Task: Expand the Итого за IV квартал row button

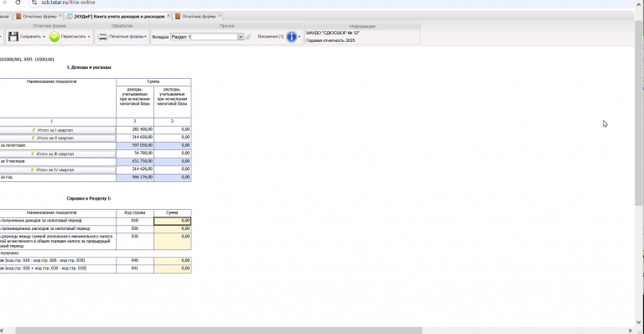Action: (x=57, y=170)
